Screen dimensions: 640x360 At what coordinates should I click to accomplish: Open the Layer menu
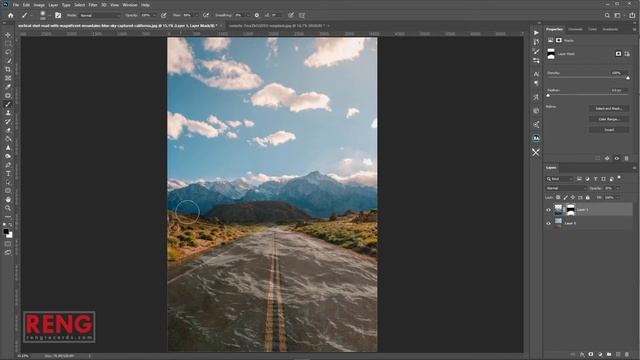pos(53,5)
